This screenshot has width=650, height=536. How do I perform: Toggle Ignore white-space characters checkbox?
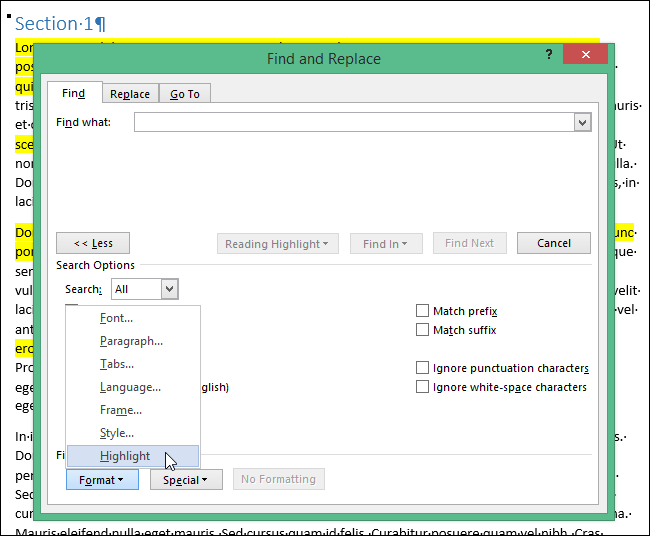click(x=422, y=387)
